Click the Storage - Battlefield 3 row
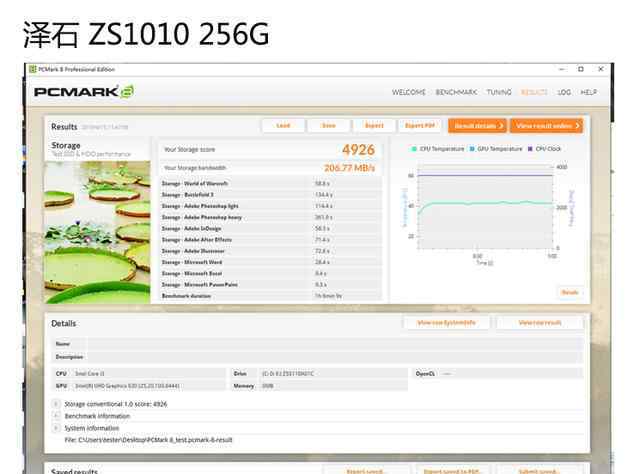Image resolution: width=640 pixels, height=474 pixels. click(271, 195)
